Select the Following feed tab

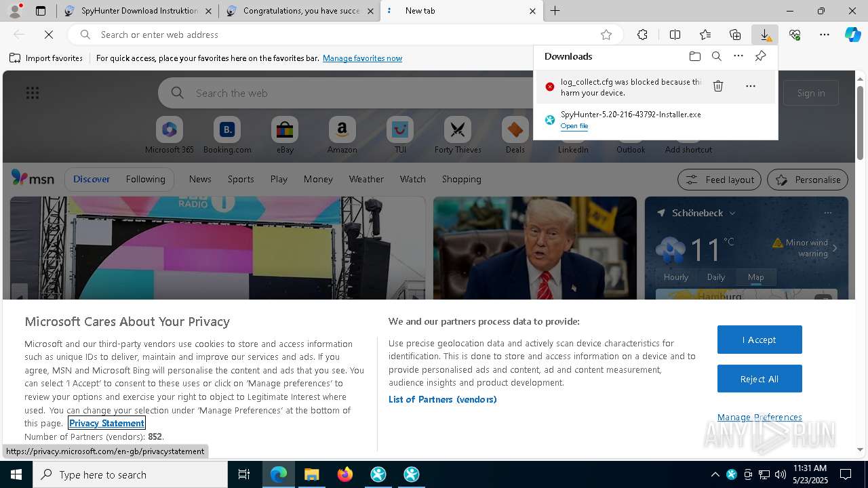pos(145,179)
